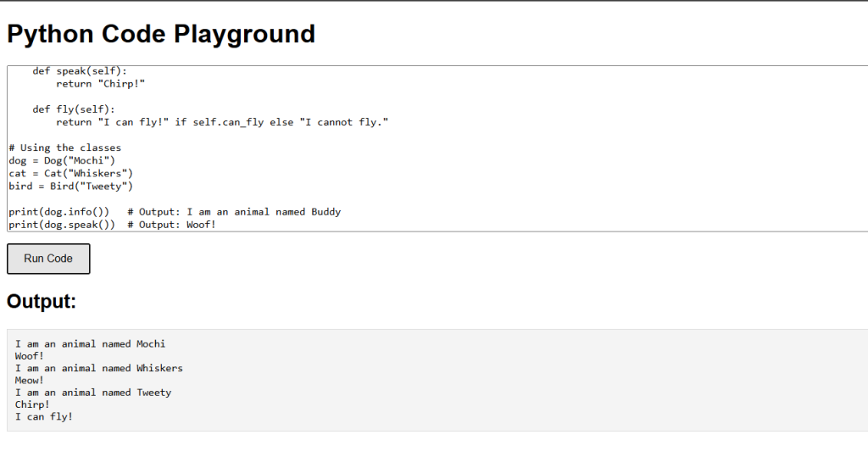
Task: Place cursor on the self.can_fly return statement
Action: 222,122
